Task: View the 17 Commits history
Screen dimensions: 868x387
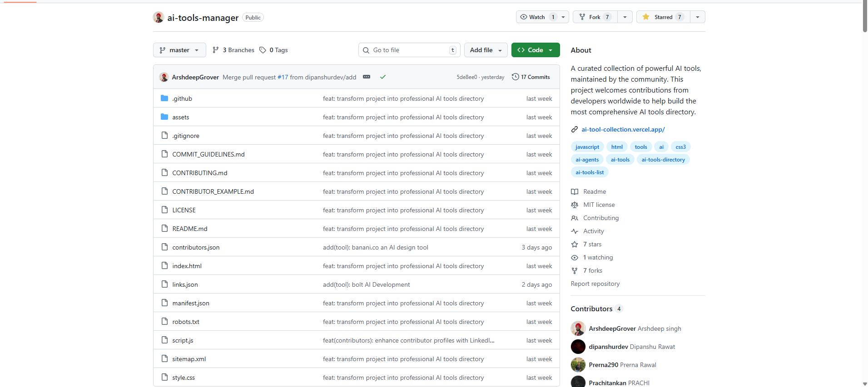Action: pos(531,77)
